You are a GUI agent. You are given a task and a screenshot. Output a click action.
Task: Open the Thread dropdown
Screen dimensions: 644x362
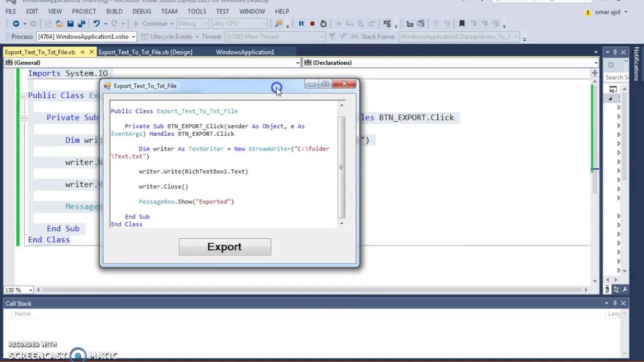click(322, 37)
